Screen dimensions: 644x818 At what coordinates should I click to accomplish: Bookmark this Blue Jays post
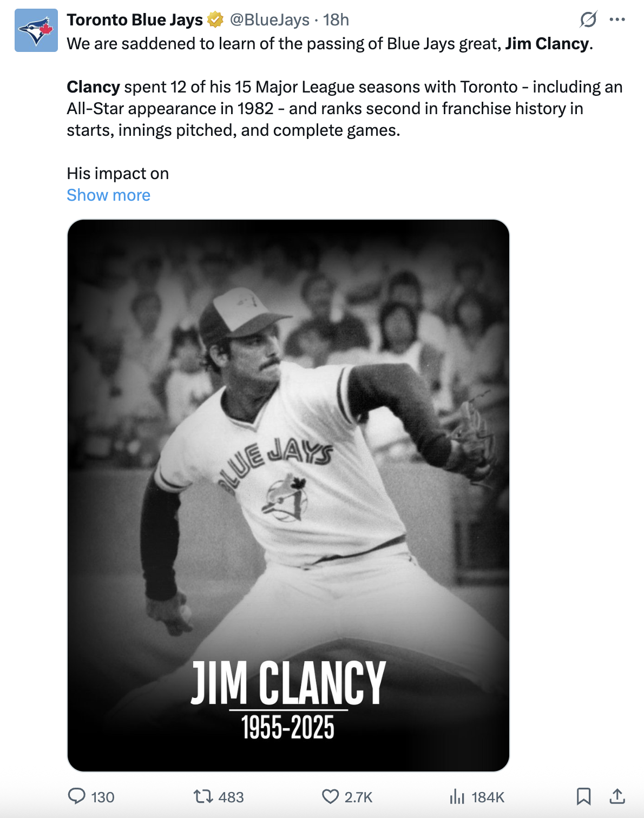(x=583, y=796)
